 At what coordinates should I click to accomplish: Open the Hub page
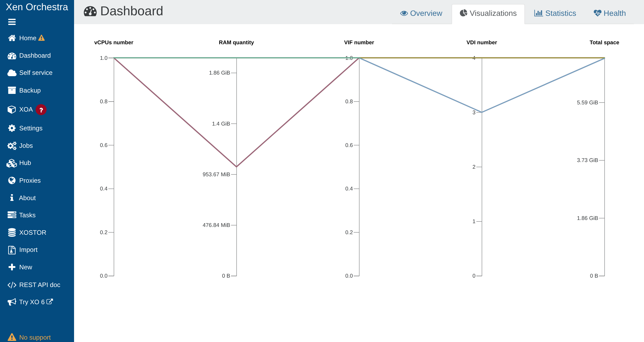[x=25, y=163]
